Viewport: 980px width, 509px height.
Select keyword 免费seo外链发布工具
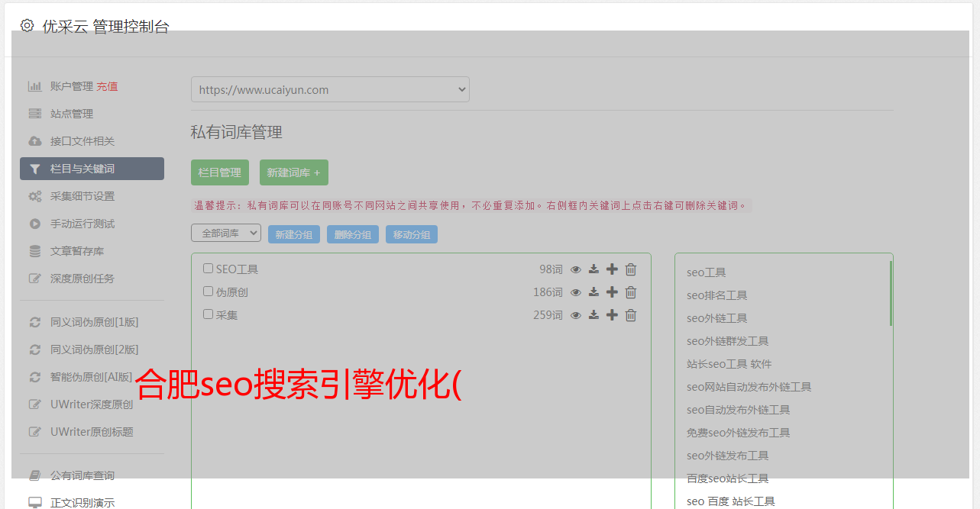[x=738, y=433]
